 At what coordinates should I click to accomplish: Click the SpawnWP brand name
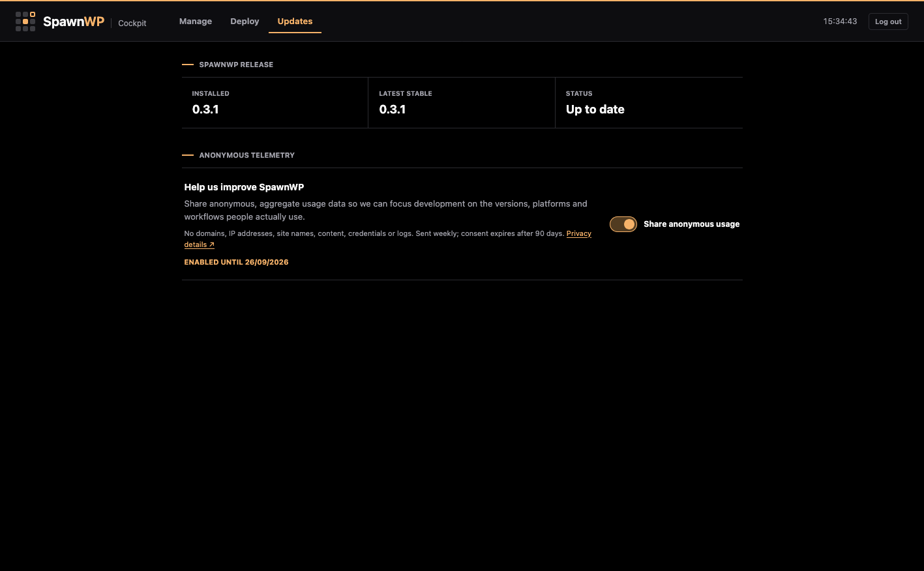pyautogui.click(x=74, y=22)
